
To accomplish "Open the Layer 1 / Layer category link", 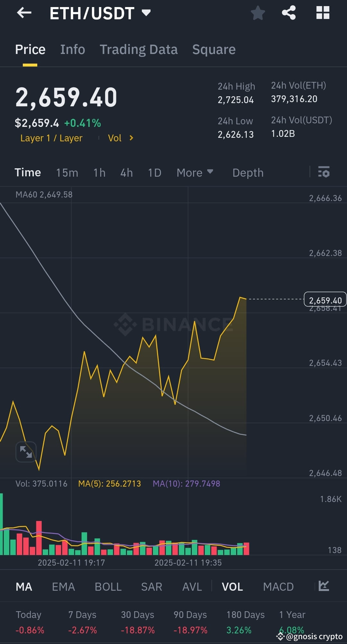I will 51,138.
